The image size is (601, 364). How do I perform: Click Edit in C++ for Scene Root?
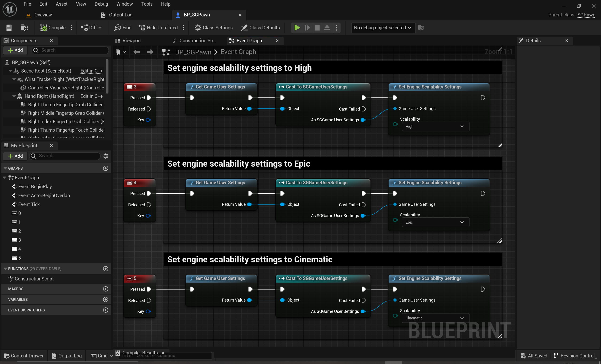(x=91, y=71)
